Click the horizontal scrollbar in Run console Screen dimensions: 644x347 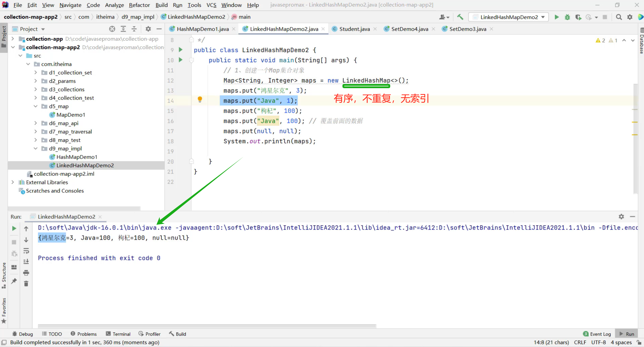point(207,326)
